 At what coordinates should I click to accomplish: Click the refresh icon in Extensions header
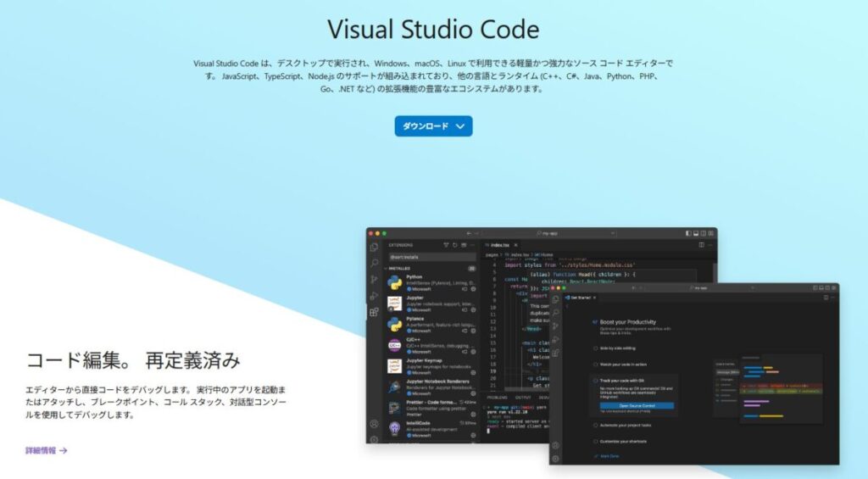click(x=455, y=245)
